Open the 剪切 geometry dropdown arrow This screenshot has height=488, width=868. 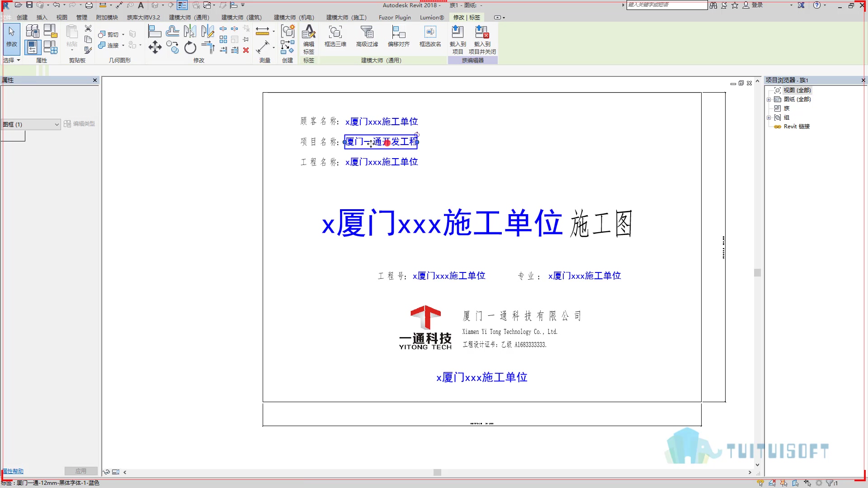pyautogui.click(x=123, y=34)
